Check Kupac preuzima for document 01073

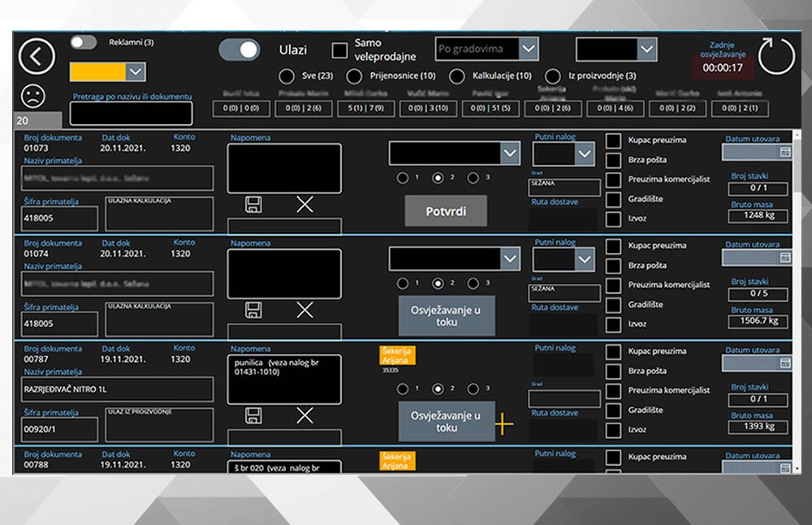click(x=612, y=140)
